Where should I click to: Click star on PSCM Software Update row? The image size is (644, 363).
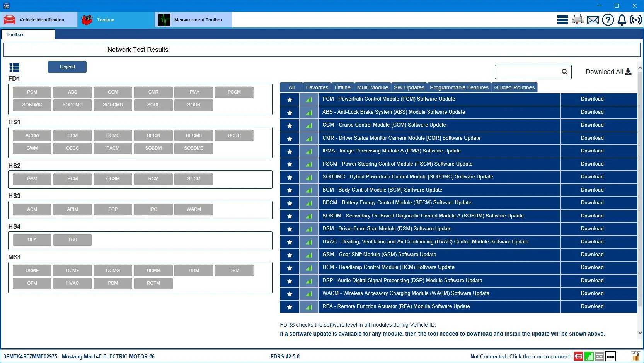click(290, 164)
